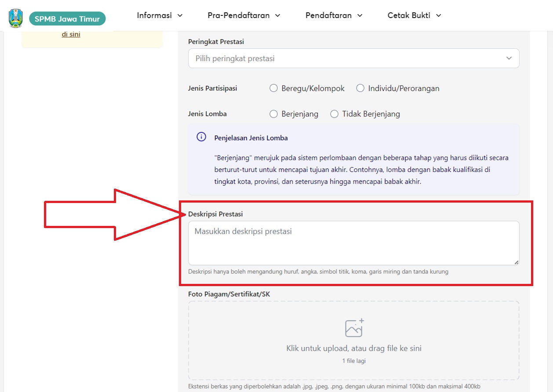553x392 pixels.
Task: Click the textarea resize handle corner
Action: (516, 262)
